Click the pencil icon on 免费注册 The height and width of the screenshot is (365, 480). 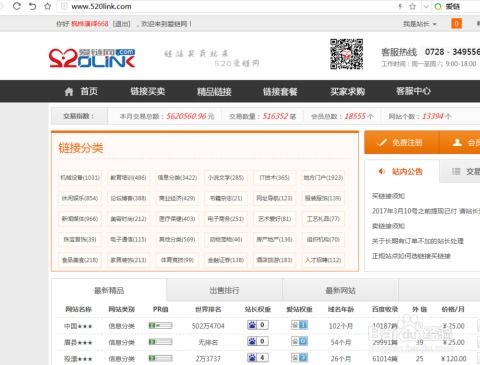pos(382,143)
